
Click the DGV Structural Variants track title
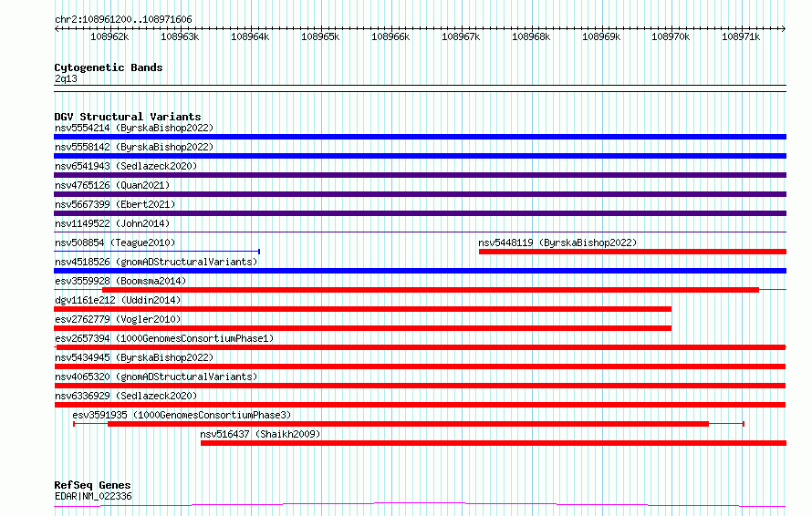(x=128, y=117)
